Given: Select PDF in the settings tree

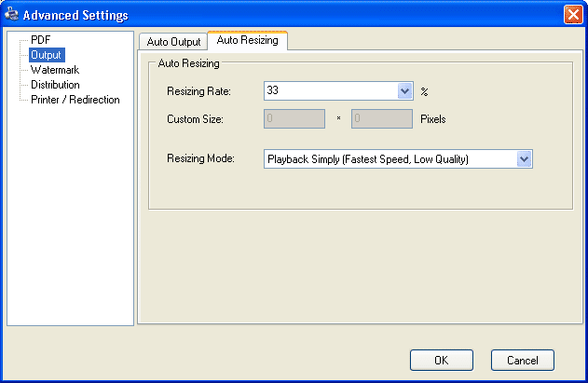Looking at the screenshot, I should [x=40, y=40].
